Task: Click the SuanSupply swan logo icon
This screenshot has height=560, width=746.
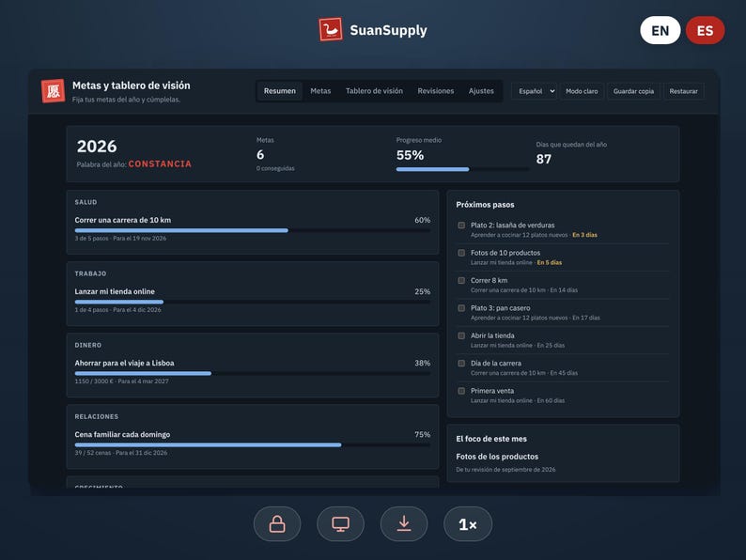Action: (x=331, y=30)
